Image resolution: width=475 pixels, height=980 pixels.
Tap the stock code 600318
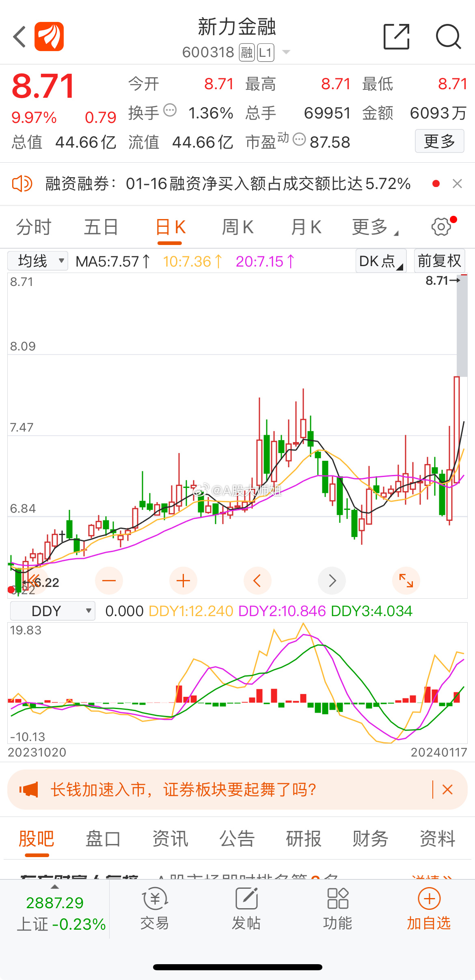(x=208, y=52)
